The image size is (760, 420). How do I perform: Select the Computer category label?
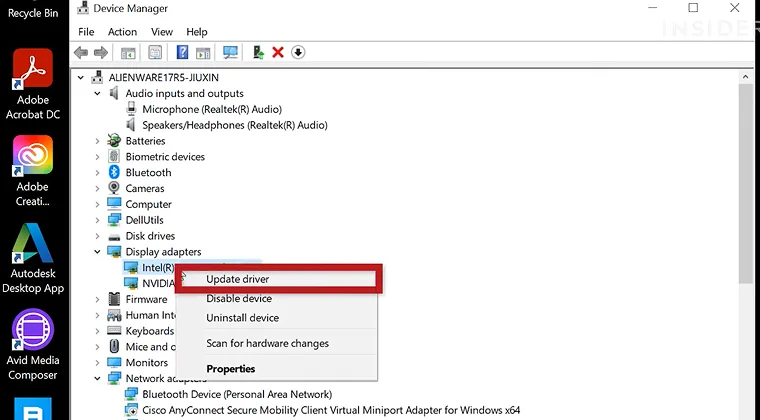point(148,204)
